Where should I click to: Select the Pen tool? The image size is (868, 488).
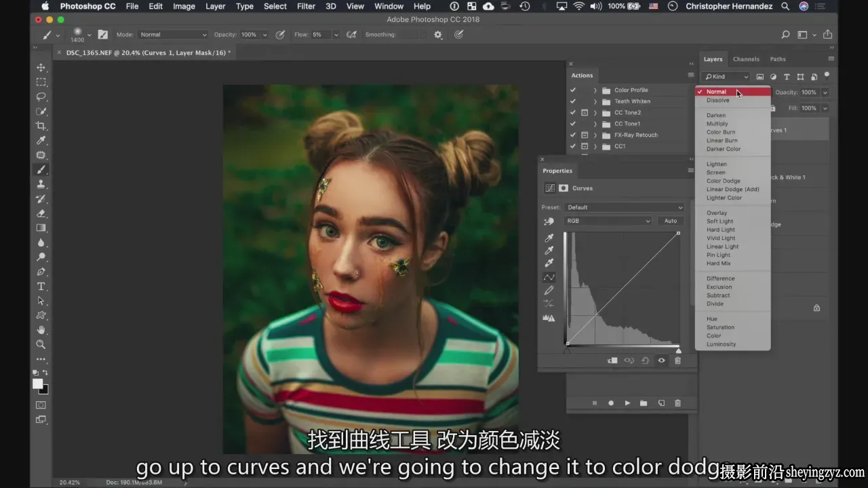[41, 272]
